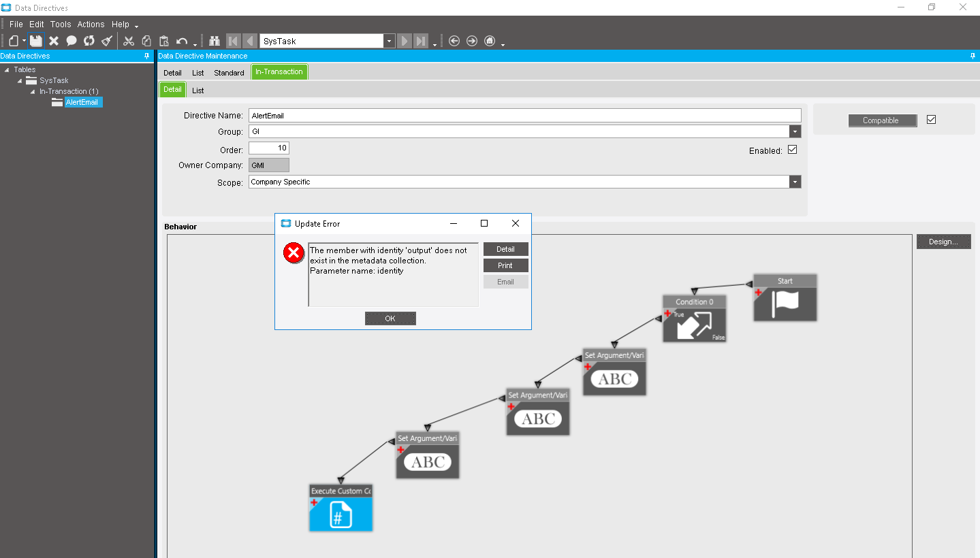Open the List sub-tab under In-Transaction
The image size is (980, 558).
198,91
